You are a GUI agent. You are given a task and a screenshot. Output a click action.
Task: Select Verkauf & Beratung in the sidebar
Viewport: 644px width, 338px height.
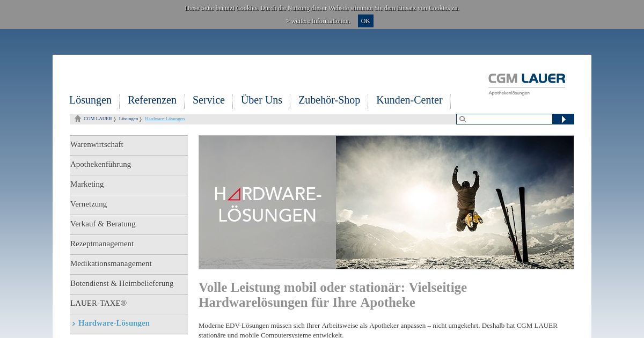tap(129, 224)
